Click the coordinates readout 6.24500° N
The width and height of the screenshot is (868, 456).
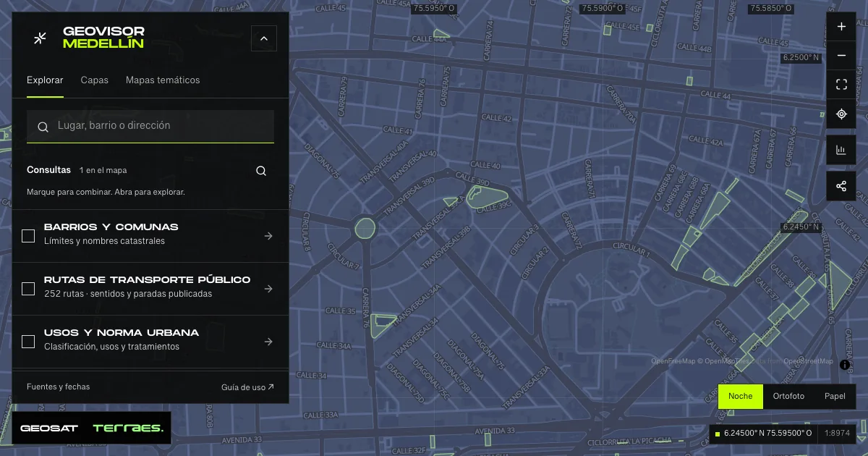pyautogui.click(x=767, y=433)
